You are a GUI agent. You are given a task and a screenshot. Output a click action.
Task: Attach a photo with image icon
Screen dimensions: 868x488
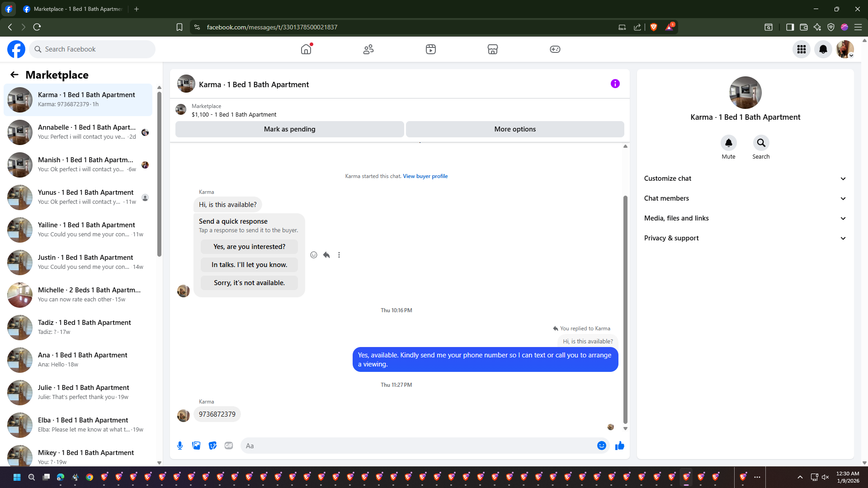click(196, 446)
